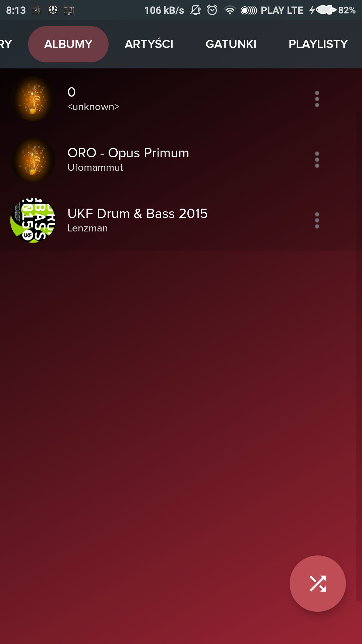Tap the UKF Drum & Bass album cover
362x644 pixels.
[x=33, y=220]
